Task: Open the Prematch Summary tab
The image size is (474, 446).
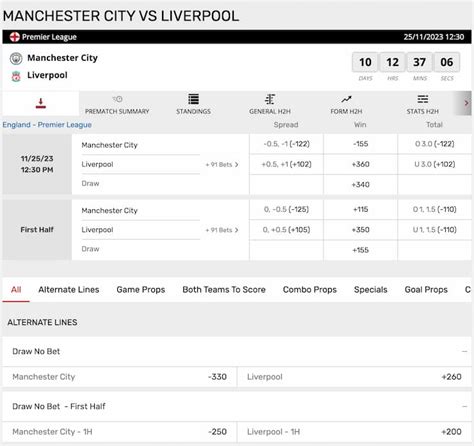Action: click(117, 105)
